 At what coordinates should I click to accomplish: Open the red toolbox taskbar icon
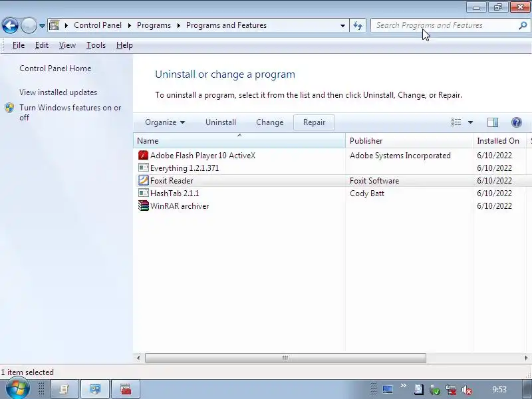tap(126, 389)
